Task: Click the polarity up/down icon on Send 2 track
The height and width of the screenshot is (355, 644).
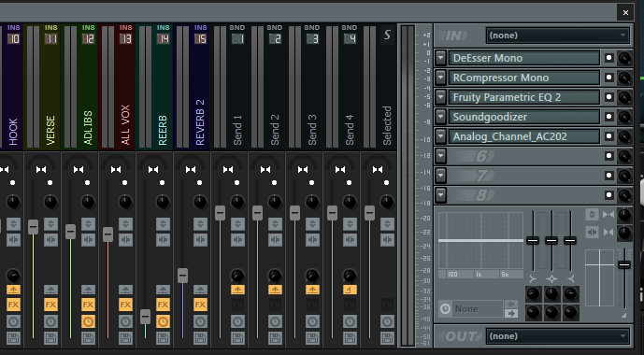Action: [x=275, y=223]
